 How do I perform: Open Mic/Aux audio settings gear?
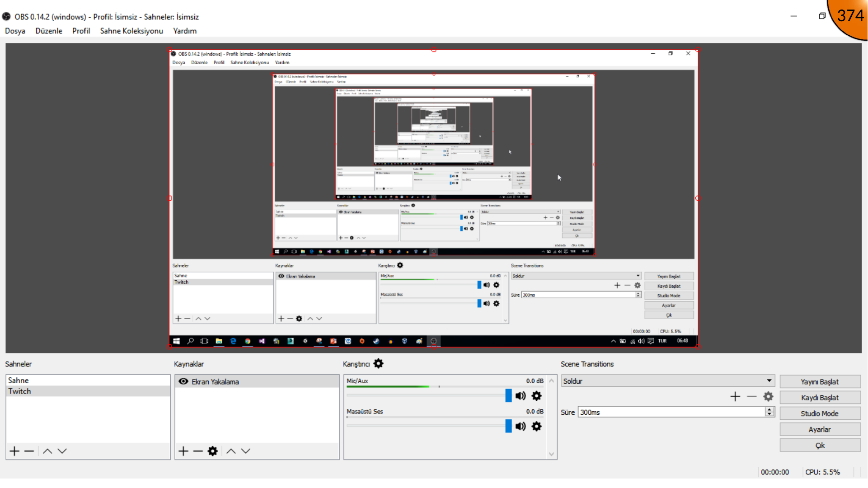click(x=536, y=396)
